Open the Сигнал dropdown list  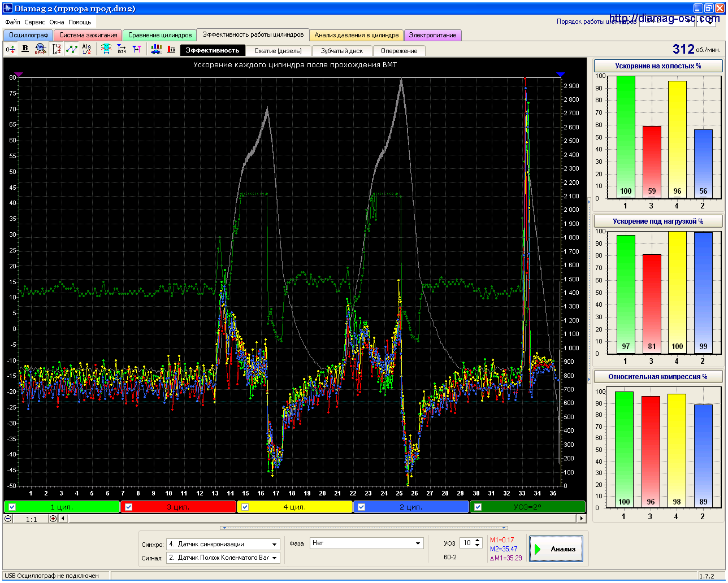tap(275, 558)
